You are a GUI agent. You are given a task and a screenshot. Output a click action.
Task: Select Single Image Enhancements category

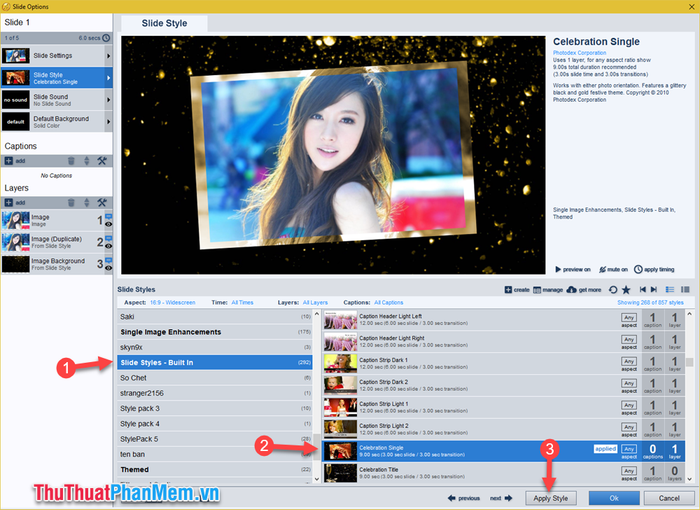click(x=215, y=332)
